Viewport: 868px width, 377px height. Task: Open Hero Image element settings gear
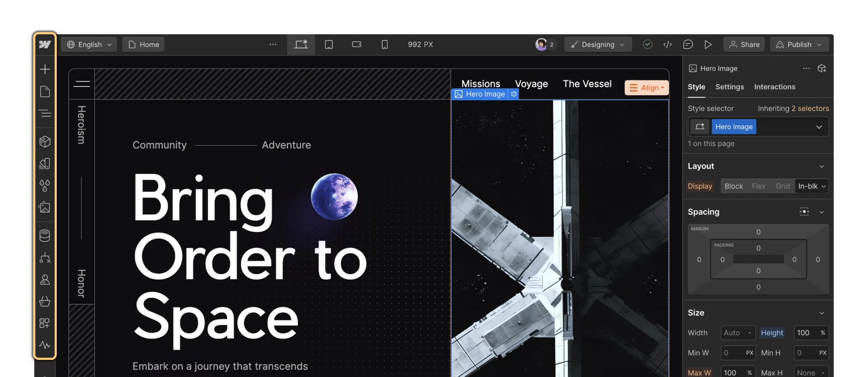514,94
